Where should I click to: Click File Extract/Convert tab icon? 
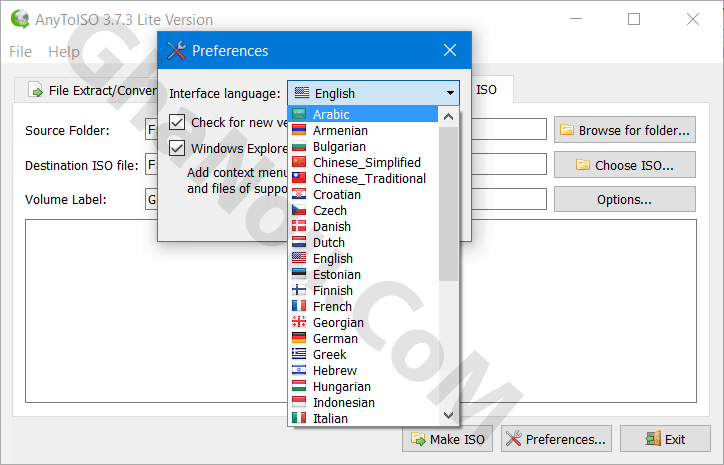[35, 90]
